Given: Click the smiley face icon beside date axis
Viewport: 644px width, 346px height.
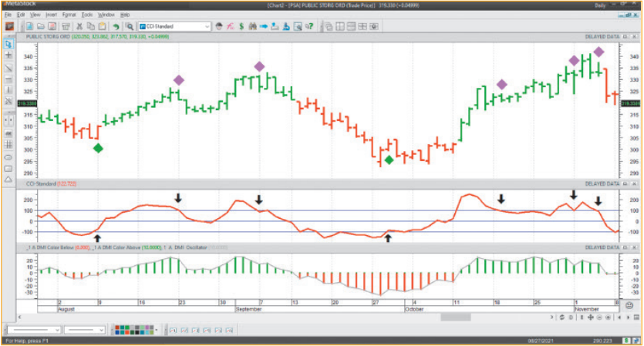Looking at the screenshot, I should [629, 305].
